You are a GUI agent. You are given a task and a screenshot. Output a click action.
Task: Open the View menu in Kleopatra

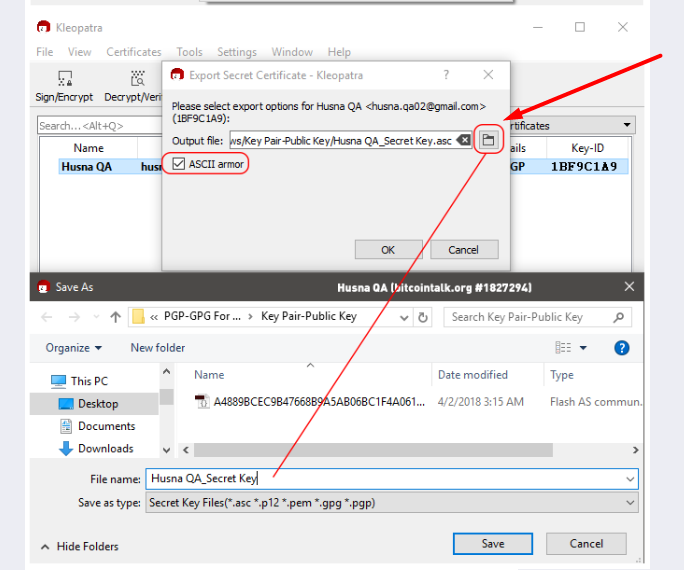point(79,52)
